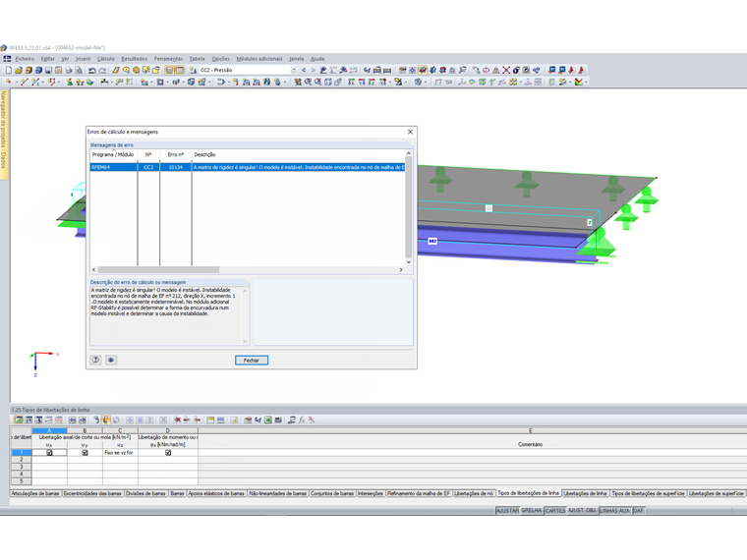
Task: Open the Resultados menu
Action: click(135, 59)
